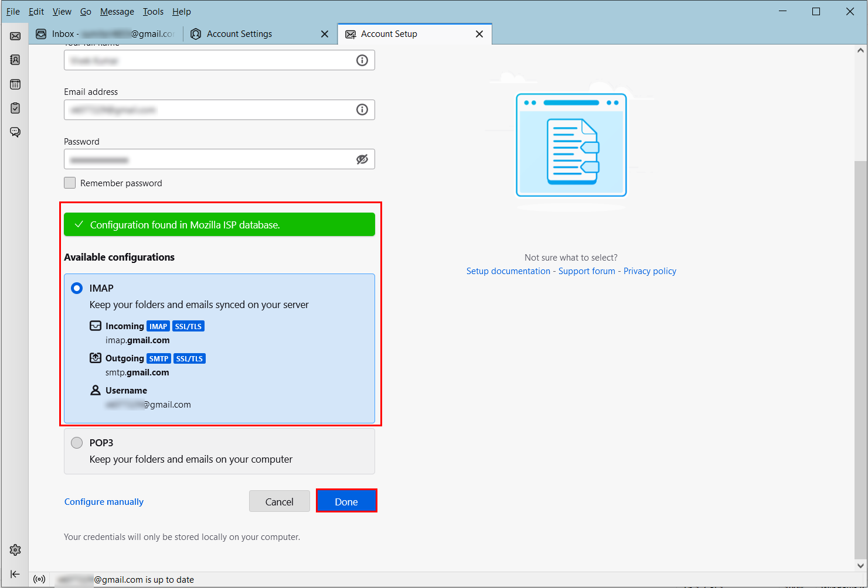Open the Go menu
The image size is (868, 588).
(86, 12)
